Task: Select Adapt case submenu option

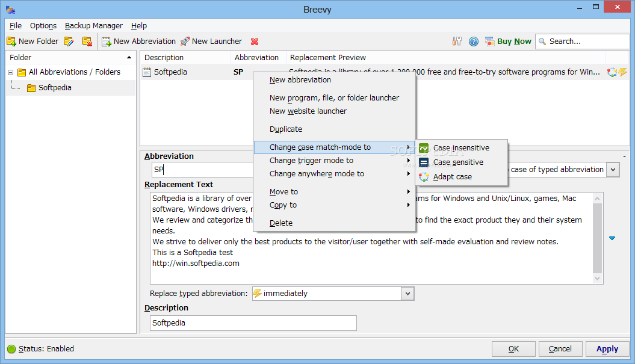Action: click(462, 177)
